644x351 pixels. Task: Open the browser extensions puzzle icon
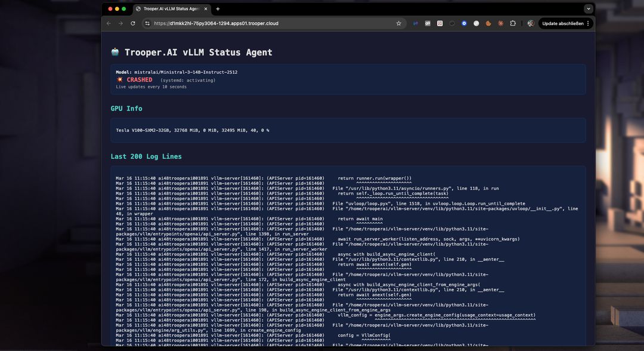pyautogui.click(x=513, y=23)
